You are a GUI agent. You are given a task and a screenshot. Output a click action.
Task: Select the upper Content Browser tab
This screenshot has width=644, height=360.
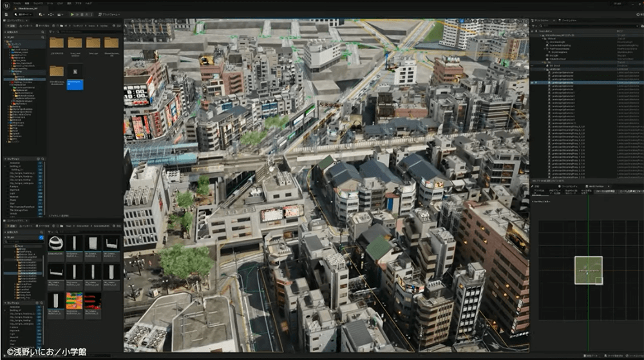[15, 20]
